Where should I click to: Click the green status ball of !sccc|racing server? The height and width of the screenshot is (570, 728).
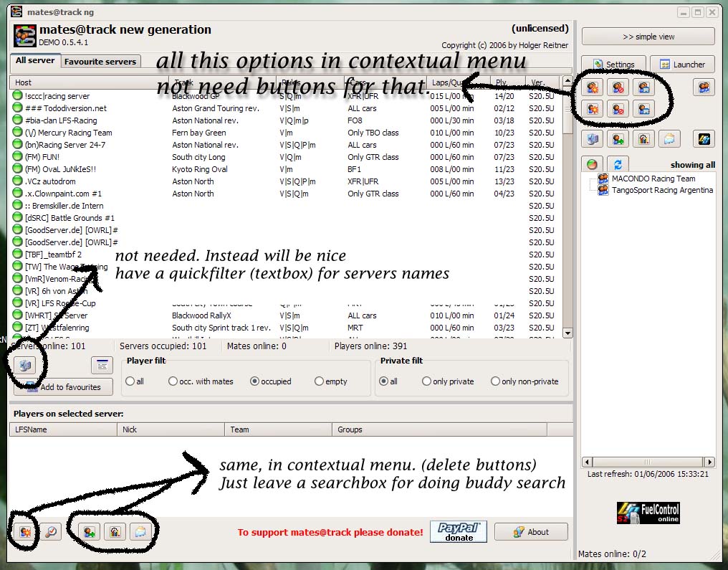17,95
